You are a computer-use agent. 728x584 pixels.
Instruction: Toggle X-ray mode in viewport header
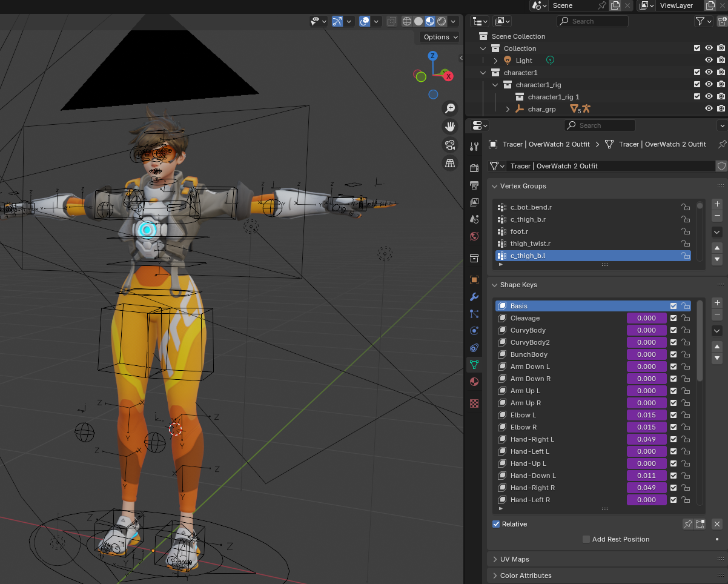[391, 21]
